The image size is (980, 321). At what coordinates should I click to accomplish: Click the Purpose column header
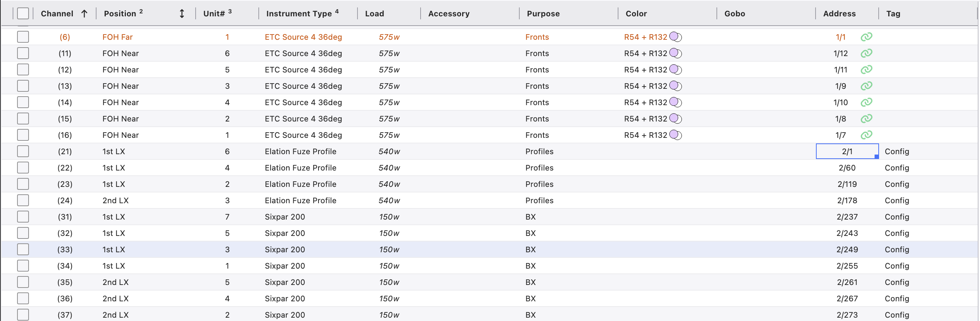coord(543,14)
